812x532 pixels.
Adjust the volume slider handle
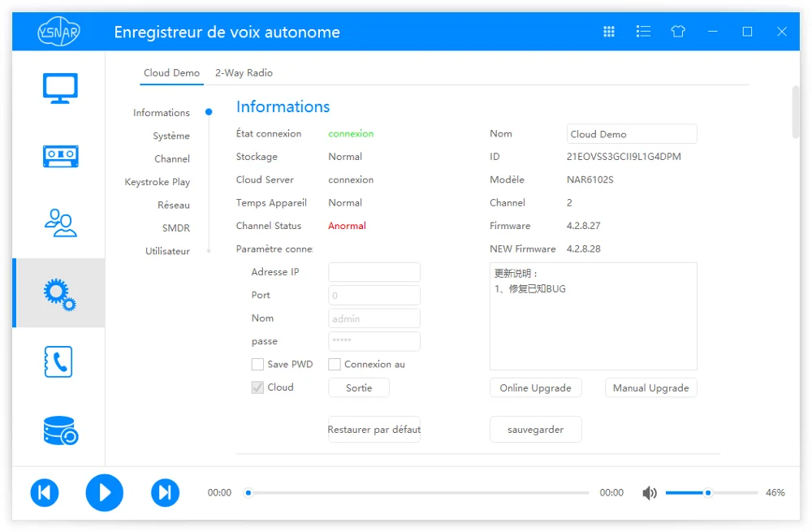coord(708,493)
